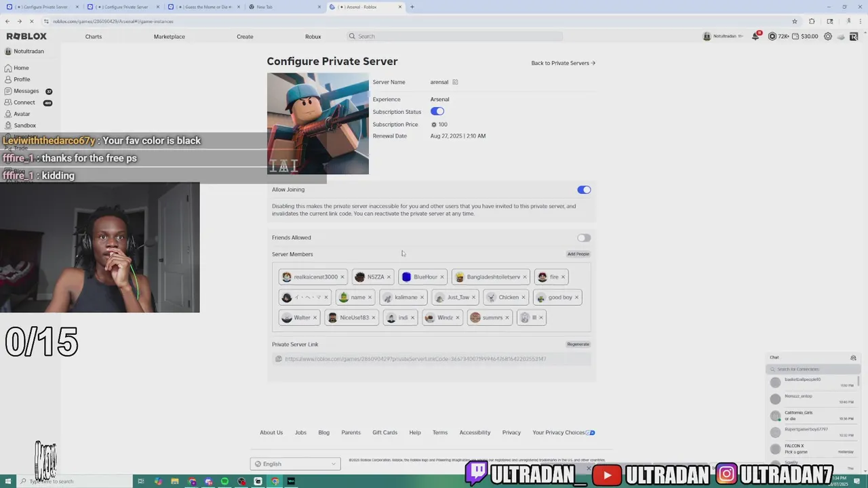Open the English language dropdown

[296, 464]
